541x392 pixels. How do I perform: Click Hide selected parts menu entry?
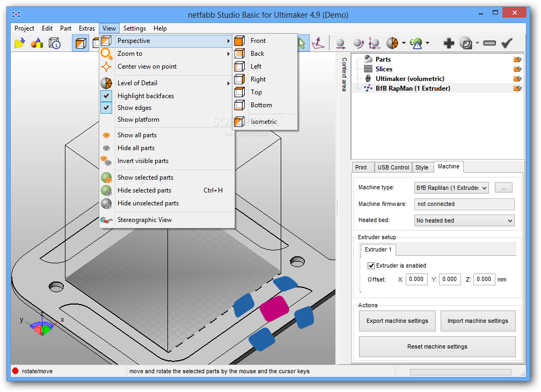tap(166, 190)
